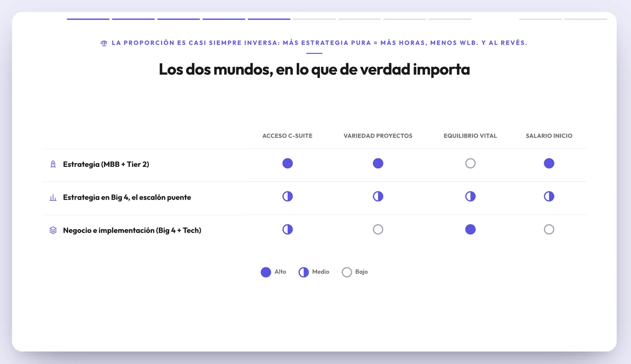Click the SALARIO INICIO column header
This screenshot has height=364, width=631.
tap(549, 136)
